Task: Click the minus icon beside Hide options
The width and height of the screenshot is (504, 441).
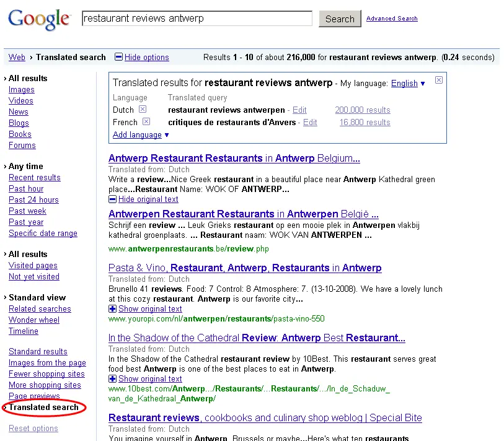Action: coord(118,57)
